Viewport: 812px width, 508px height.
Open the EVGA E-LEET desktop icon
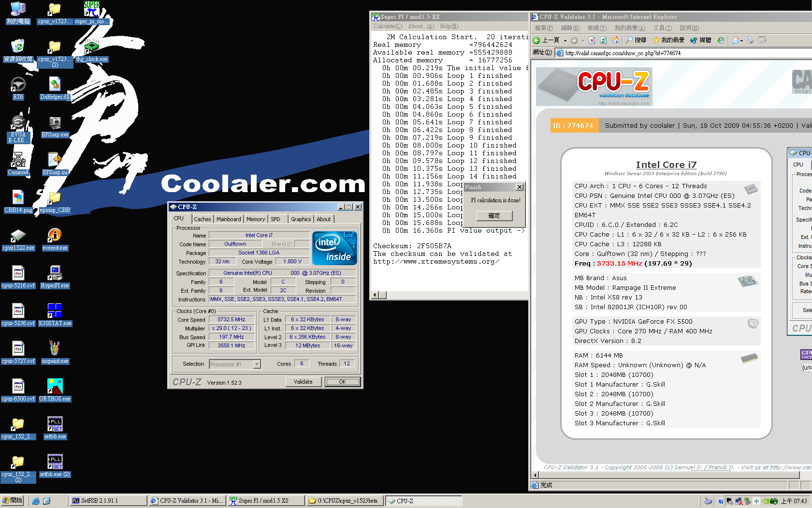[18, 129]
